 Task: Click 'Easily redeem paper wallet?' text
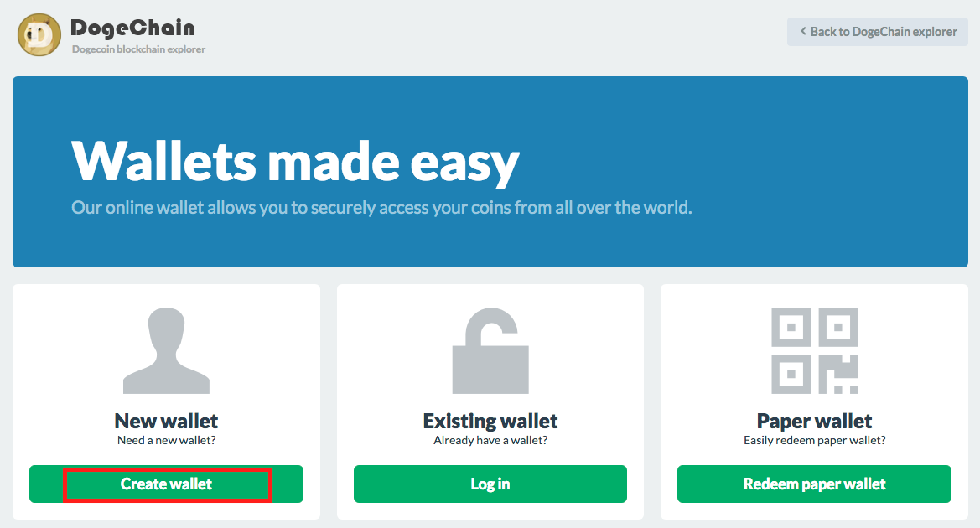(814, 440)
